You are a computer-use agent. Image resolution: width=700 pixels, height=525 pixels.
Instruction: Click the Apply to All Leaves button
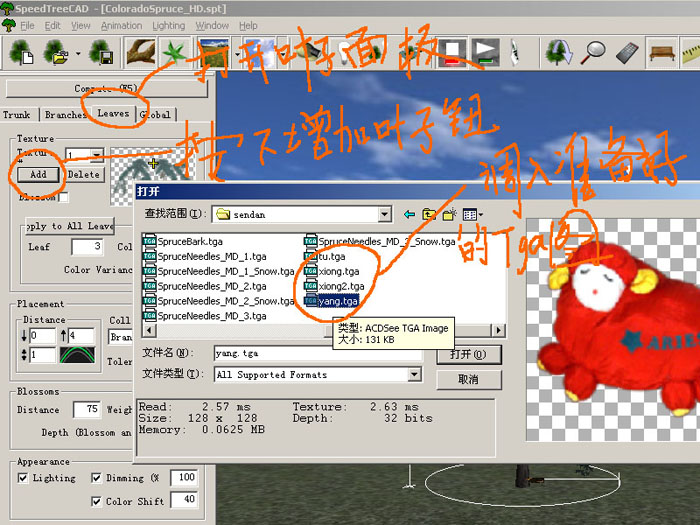click(70, 226)
